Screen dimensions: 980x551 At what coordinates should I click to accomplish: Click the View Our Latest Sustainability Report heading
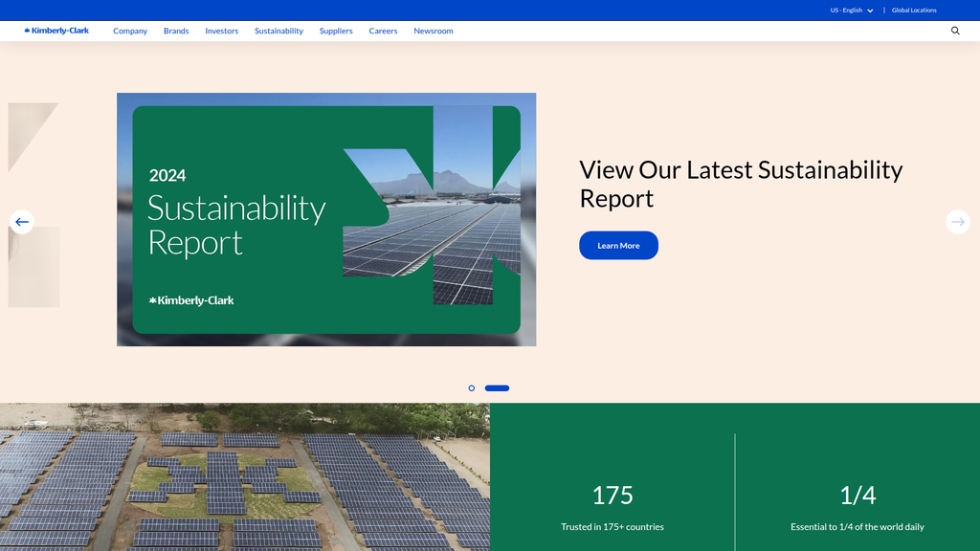[741, 184]
